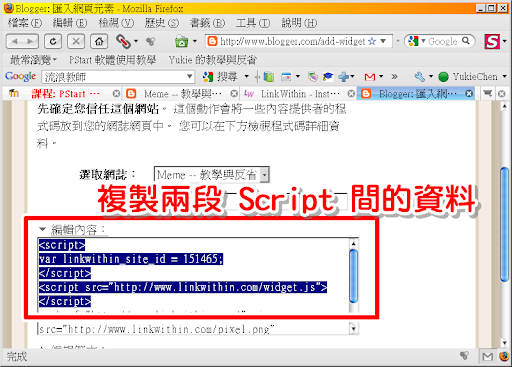The height and width of the screenshot is (367, 512).
Task: Click the Google toolbar 搜尋 button
Action: (x=221, y=77)
